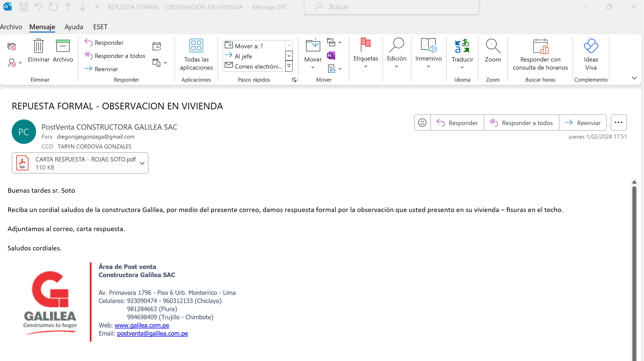The width and height of the screenshot is (644, 361).
Task: Click the postventa@galilea.com.pe email link
Action: tap(152, 333)
